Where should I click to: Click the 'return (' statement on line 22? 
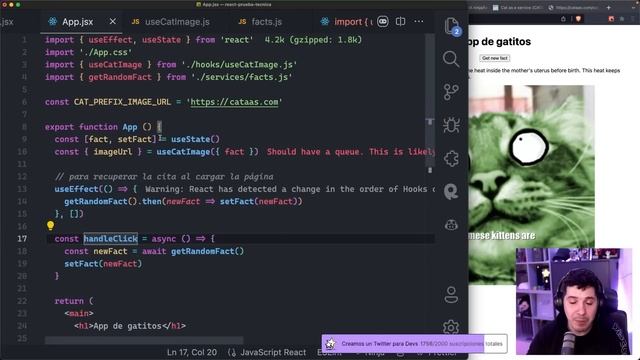point(74,301)
